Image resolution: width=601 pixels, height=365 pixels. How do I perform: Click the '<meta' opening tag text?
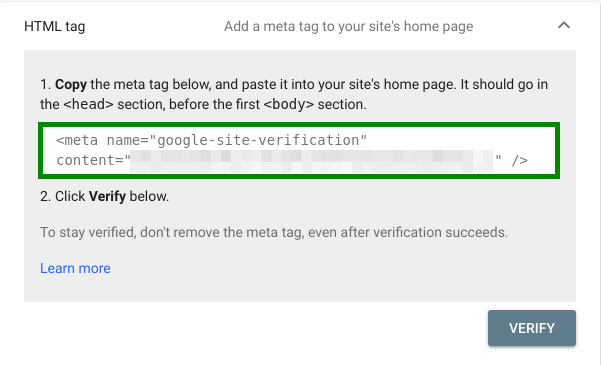[x=77, y=140]
